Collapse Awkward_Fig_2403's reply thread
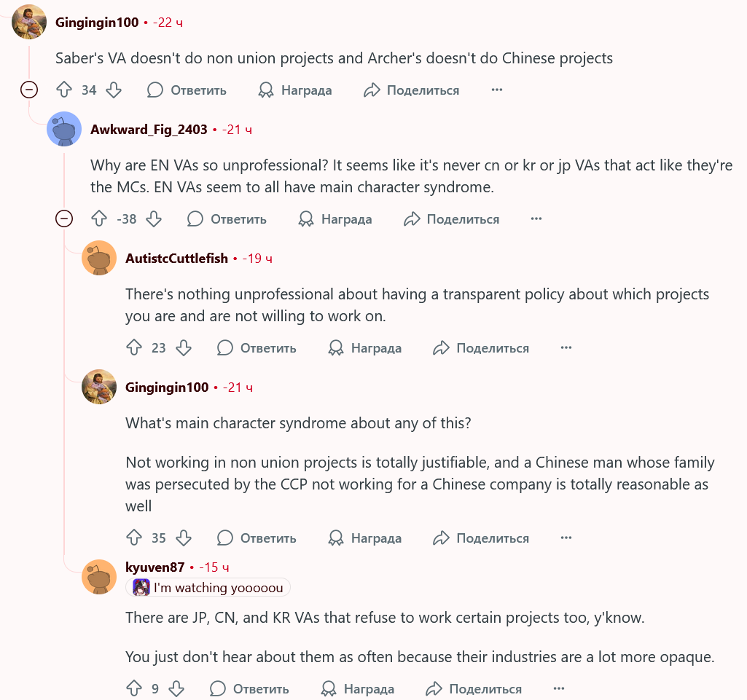Viewport: 747px width, 700px height. (64, 219)
